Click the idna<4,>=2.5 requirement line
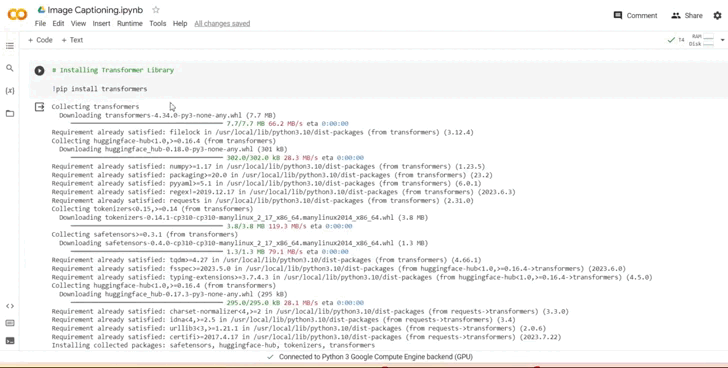 coord(284,320)
